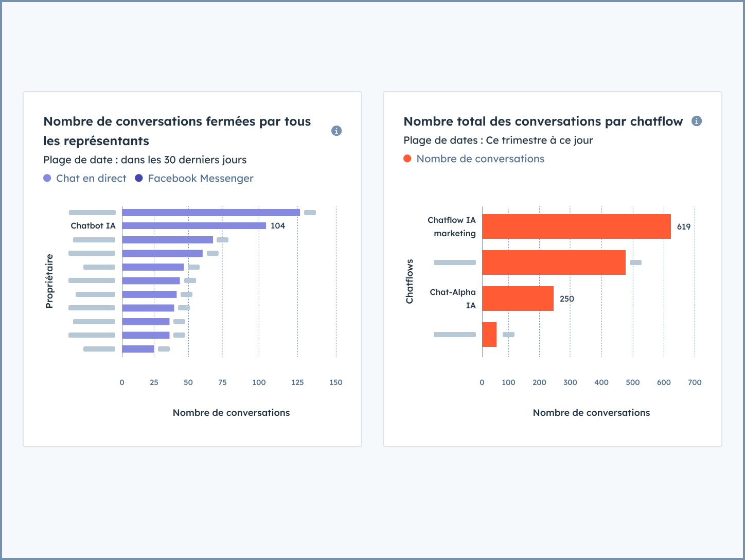Image resolution: width=745 pixels, height=560 pixels.
Task: Click the Chat-Alpha IA axis label
Action: click(453, 299)
